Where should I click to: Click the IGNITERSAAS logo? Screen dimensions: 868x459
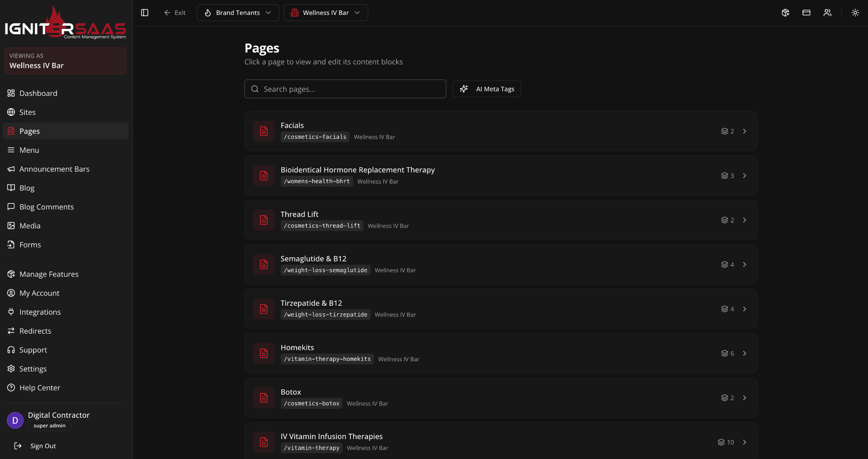tap(65, 22)
